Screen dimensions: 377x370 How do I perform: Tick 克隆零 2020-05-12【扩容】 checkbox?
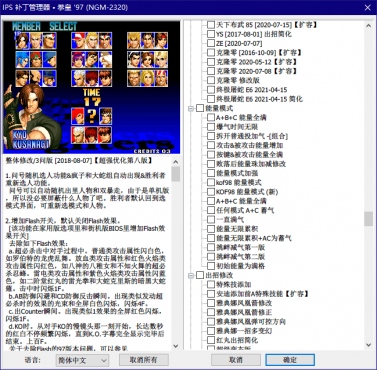point(211,62)
